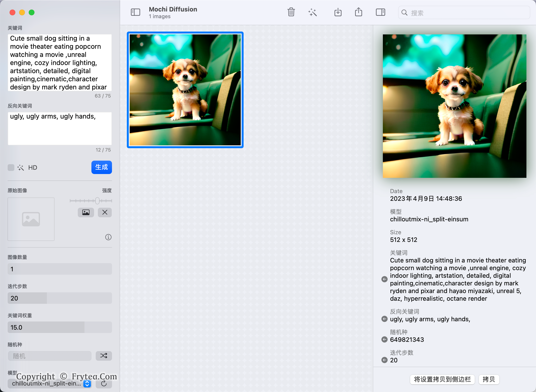
Task: Click the 拷贝 copy button
Action: pyautogui.click(x=489, y=379)
